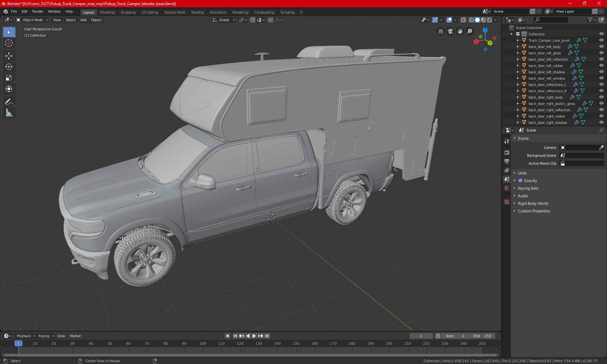This screenshot has height=364, width=607.
Task: Open World properties tab icon
Action: [507, 188]
